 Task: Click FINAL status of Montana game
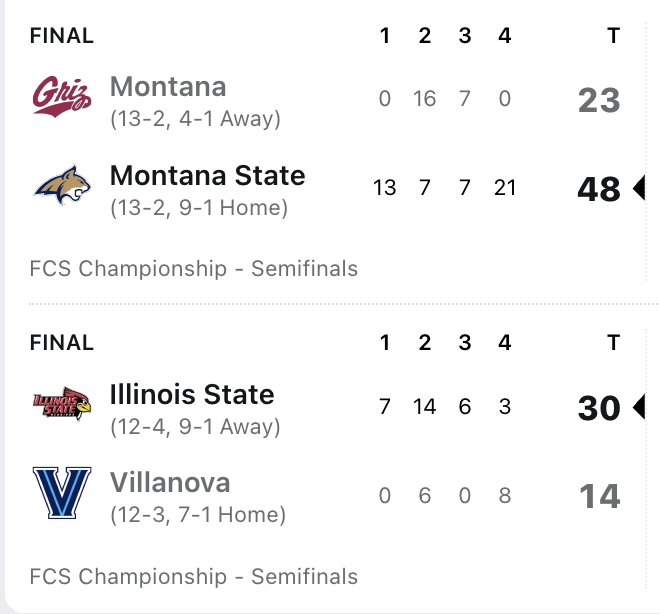(62, 36)
